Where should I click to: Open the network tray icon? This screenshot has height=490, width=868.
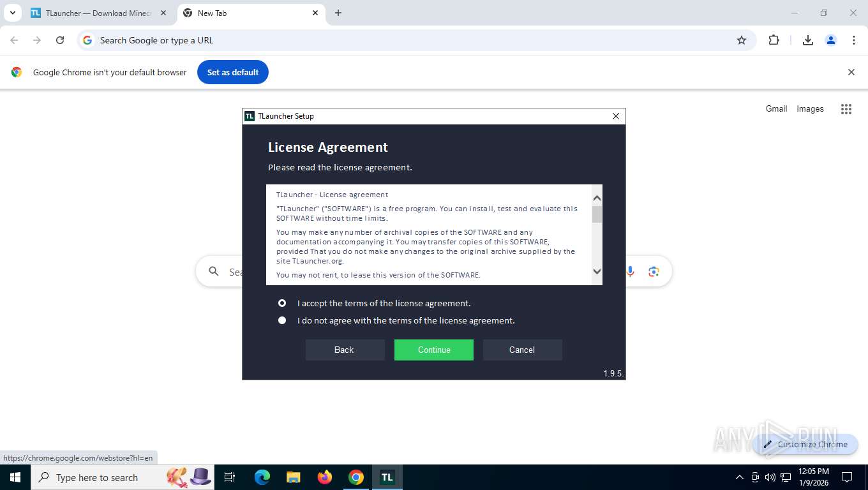(x=786, y=477)
